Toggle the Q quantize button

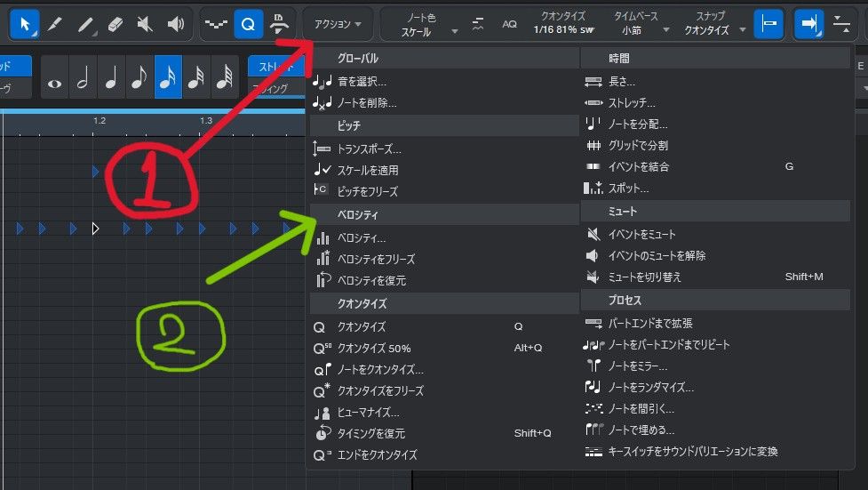point(248,24)
